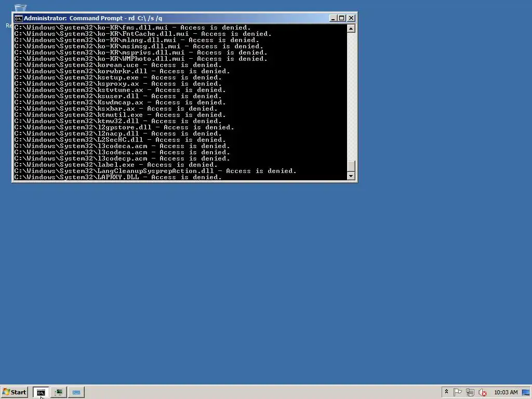Click the ksetup.exe output line
Screen dimensions: 532x399
tap(118, 77)
